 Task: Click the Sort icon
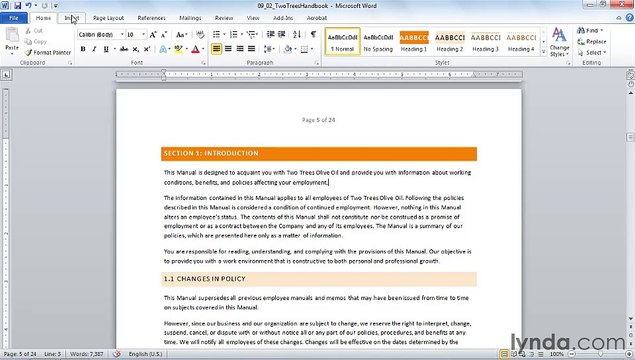[297, 35]
